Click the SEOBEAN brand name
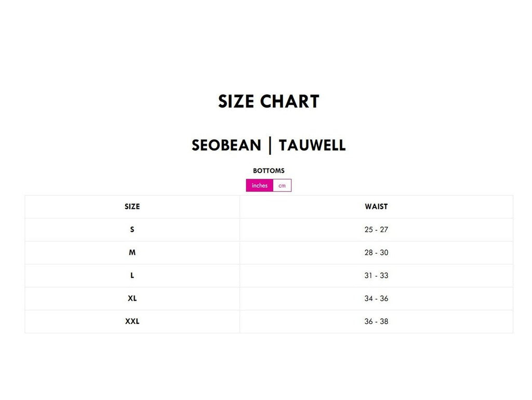Screen dimensions: 532x400 227,145
